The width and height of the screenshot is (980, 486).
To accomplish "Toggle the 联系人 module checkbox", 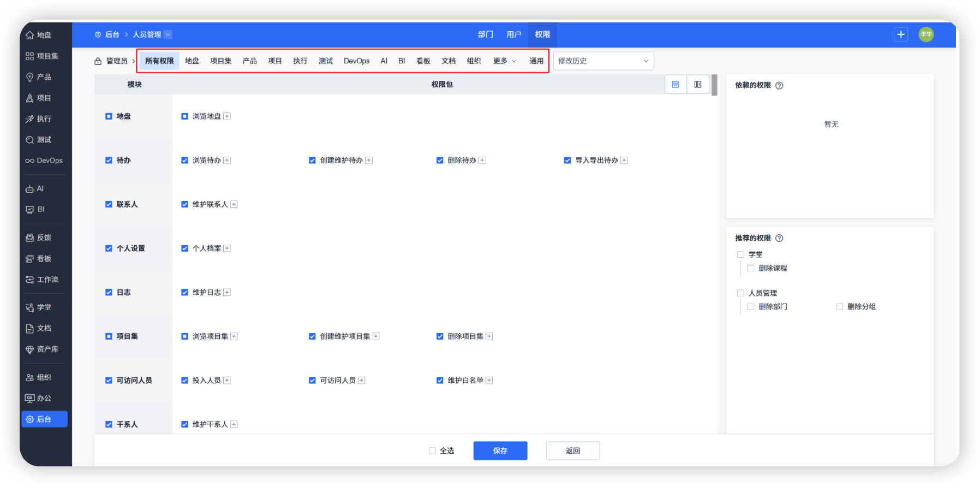I will (109, 204).
